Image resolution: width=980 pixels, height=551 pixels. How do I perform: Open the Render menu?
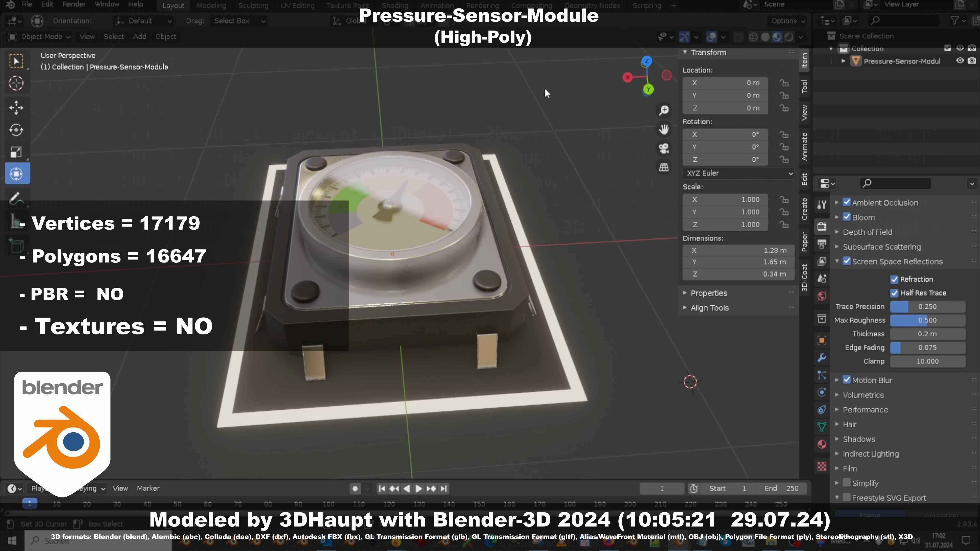[x=74, y=5]
